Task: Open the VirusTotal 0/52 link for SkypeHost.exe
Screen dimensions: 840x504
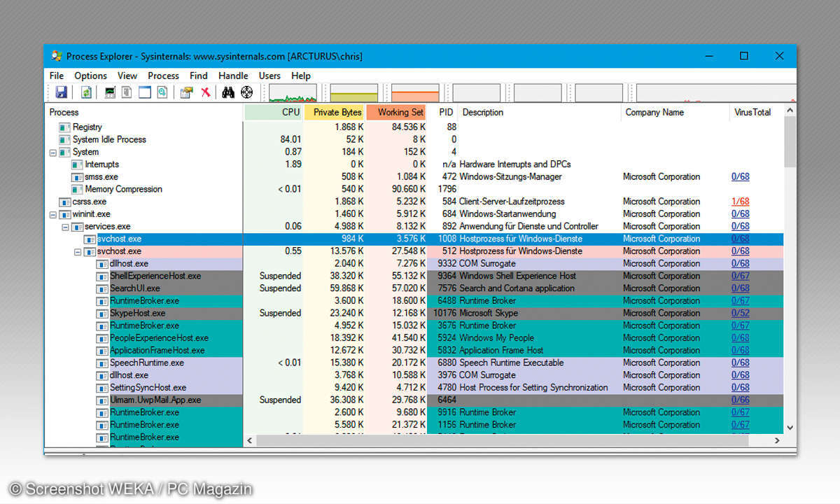Action: coord(740,313)
